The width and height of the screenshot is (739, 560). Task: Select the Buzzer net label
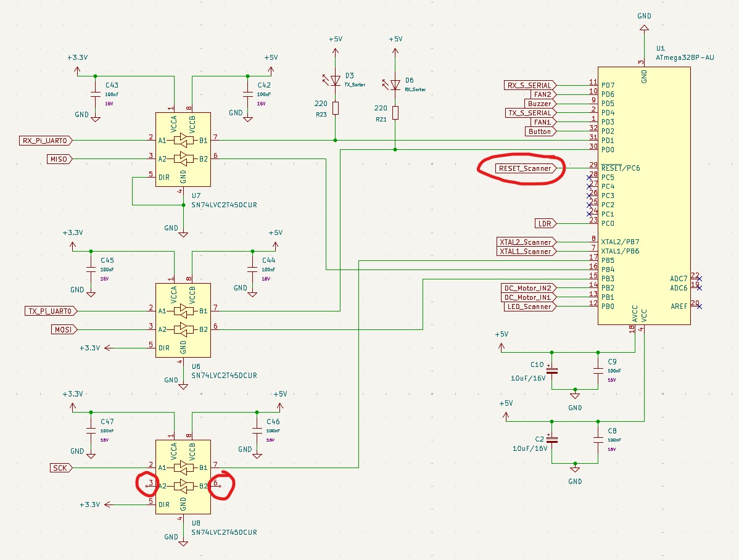(x=539, y=104)
